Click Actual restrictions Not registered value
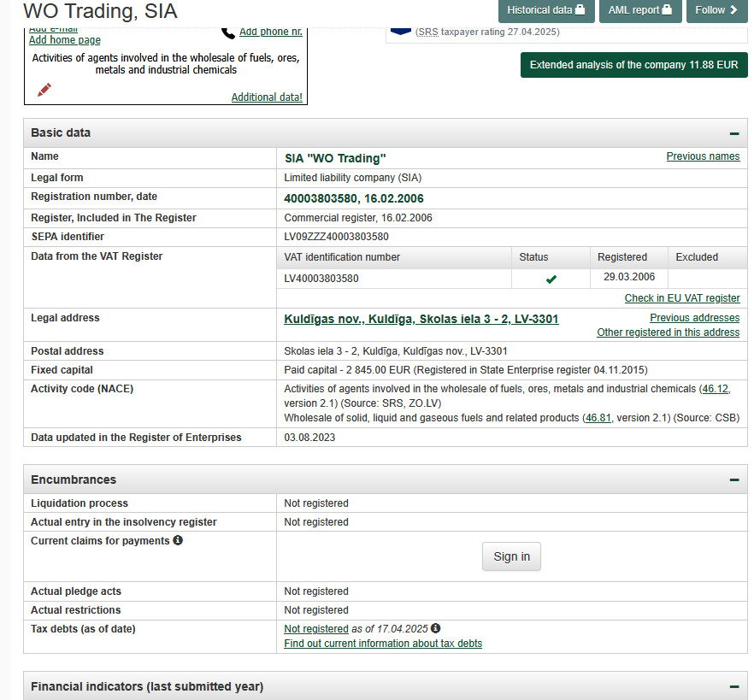This screenshot has height=700, width=754. click(316, 610)
